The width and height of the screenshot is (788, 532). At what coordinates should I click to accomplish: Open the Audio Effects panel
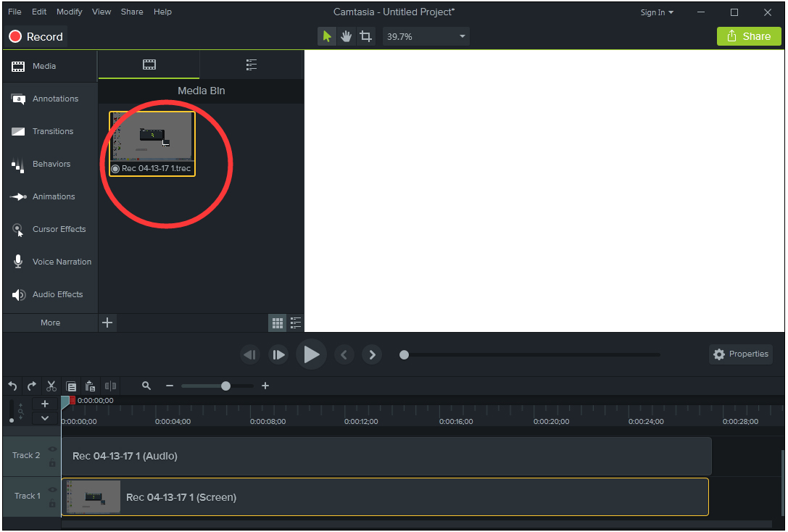50,295
